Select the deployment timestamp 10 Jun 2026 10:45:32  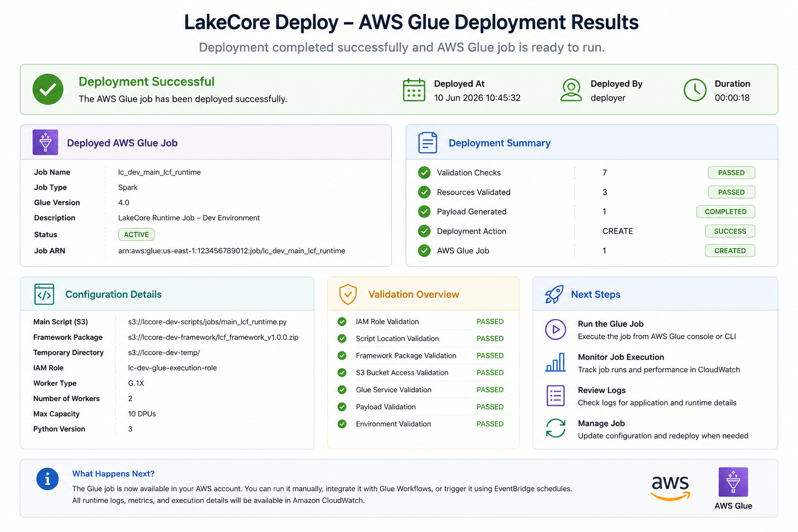(x=477, y=98)
